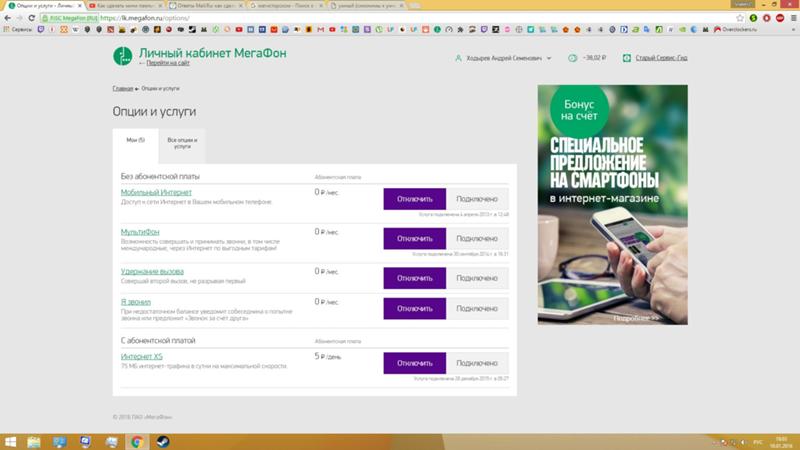Open the Wikipedia W bookmark icon

coord(76,30)
